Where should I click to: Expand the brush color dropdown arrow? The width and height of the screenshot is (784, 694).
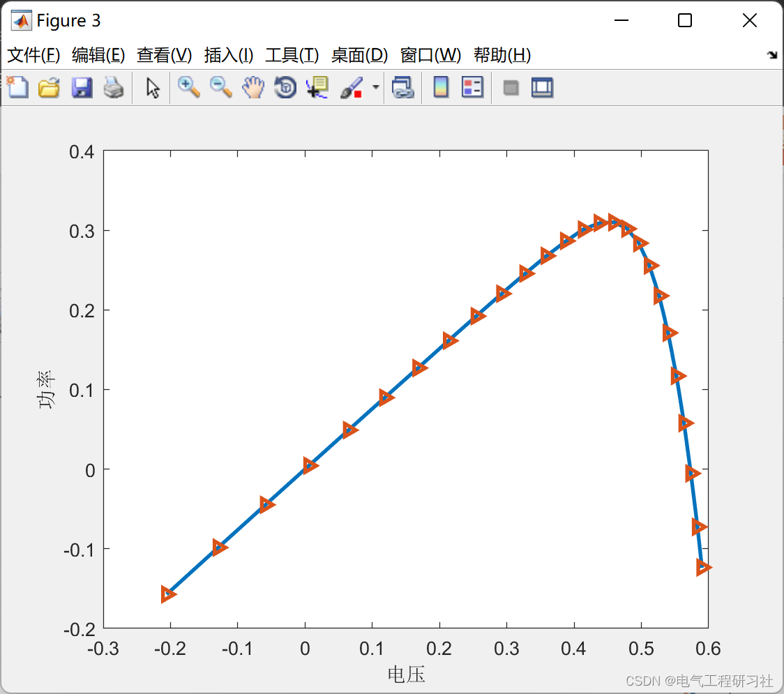(376, 88)
